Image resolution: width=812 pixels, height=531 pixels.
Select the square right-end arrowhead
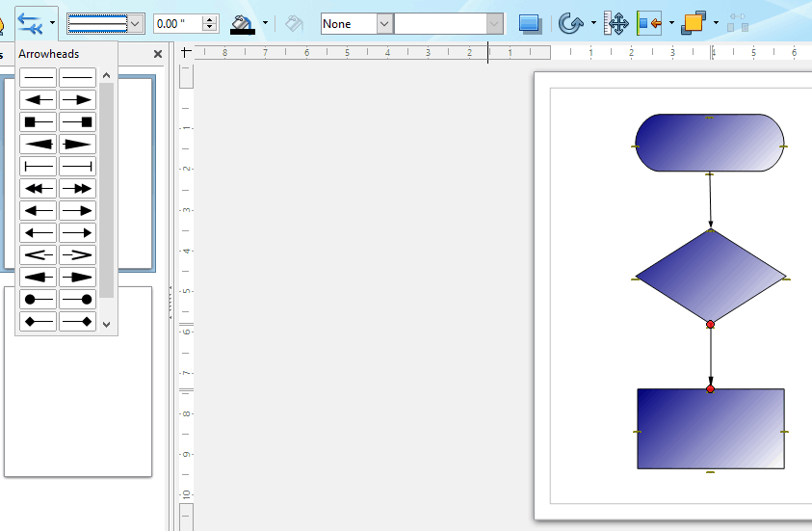tap(77, 122)
